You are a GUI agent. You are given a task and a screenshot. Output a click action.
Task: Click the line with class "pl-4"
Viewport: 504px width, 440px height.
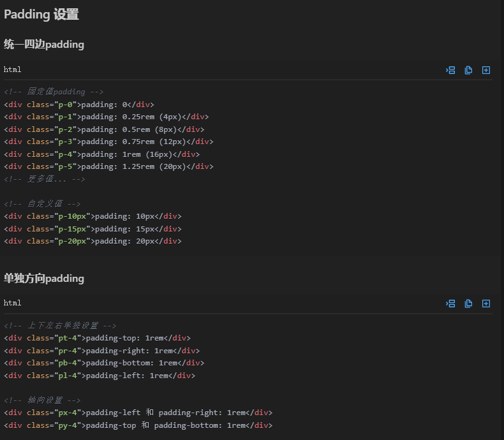coord(100,376)
